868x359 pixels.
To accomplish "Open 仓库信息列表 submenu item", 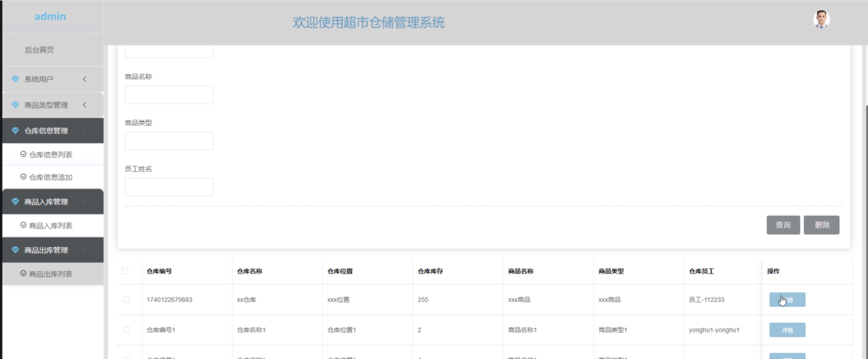I will (52, 154).
